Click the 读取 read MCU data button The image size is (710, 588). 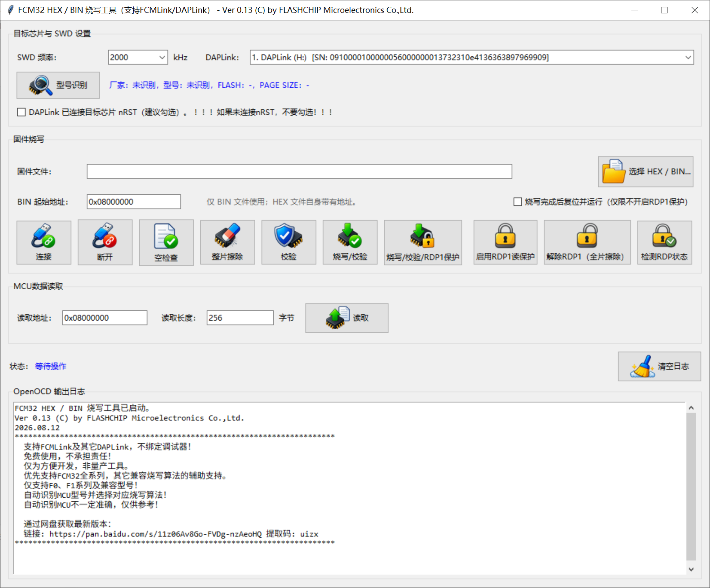(347, 318)
